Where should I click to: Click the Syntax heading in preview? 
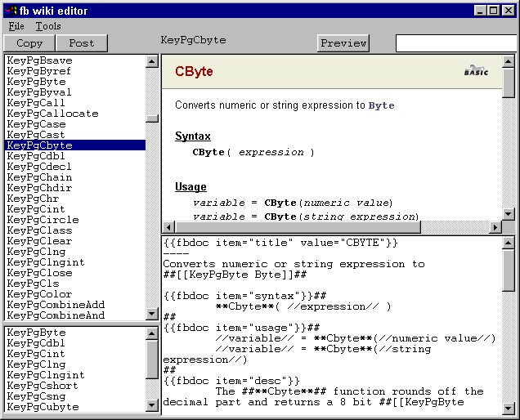click(x=193, y=136)
